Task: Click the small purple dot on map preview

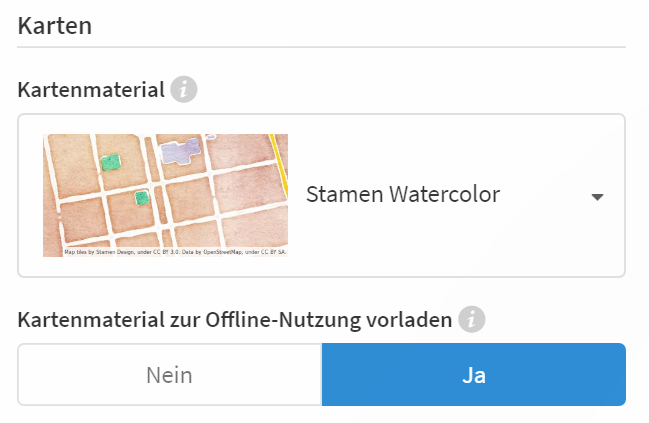Action: point(211,137)
